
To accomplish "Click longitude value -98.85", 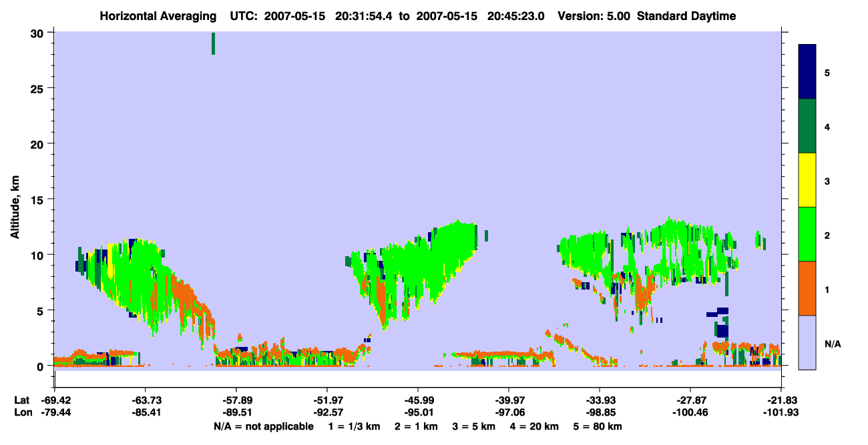I will (x=600, y=412).
